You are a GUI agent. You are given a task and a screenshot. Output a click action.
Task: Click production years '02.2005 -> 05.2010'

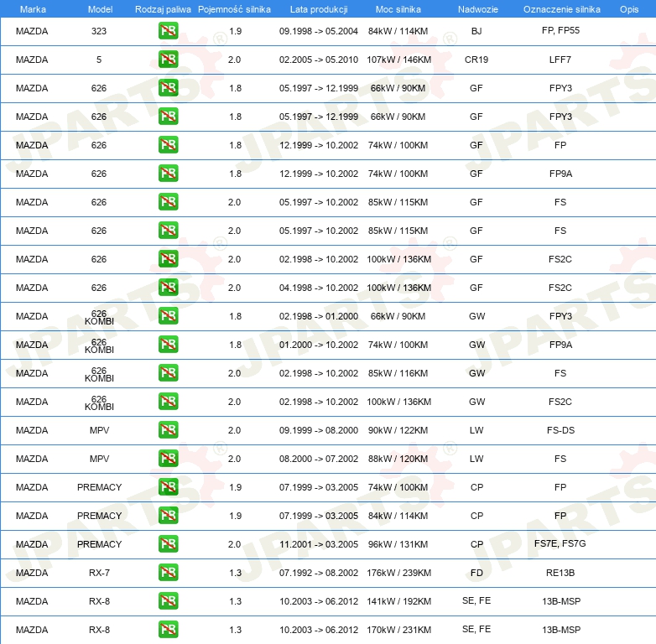[x=319, y=60]
